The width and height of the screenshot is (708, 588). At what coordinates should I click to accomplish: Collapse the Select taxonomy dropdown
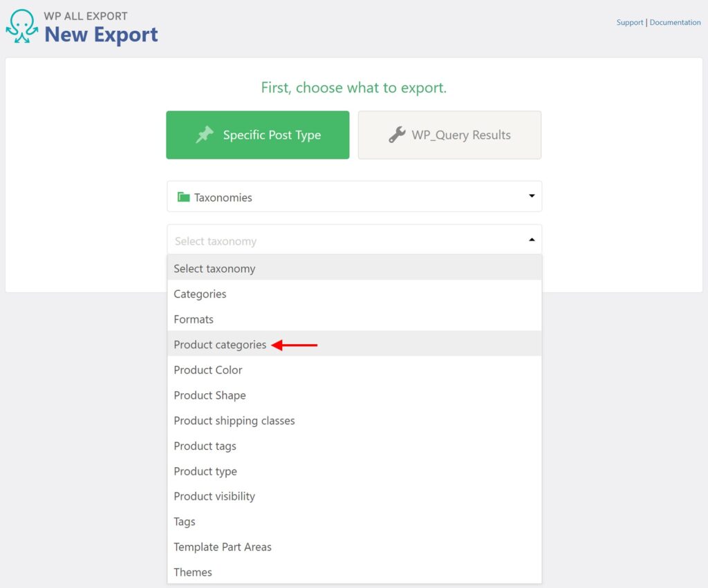[x=532, y=239]
